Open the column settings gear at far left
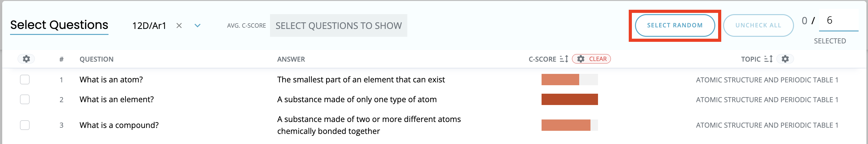Viewport: 868px width, 144px height. (26, 59)
